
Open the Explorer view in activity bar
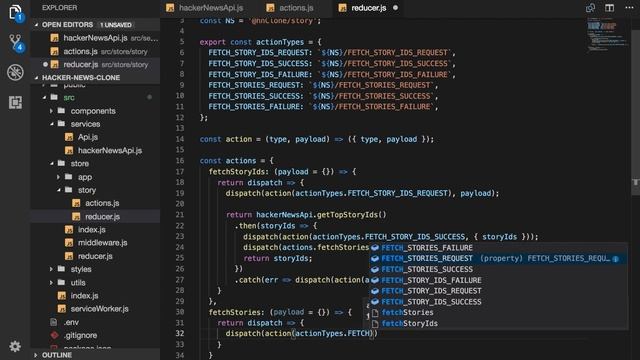coord(15,13)
